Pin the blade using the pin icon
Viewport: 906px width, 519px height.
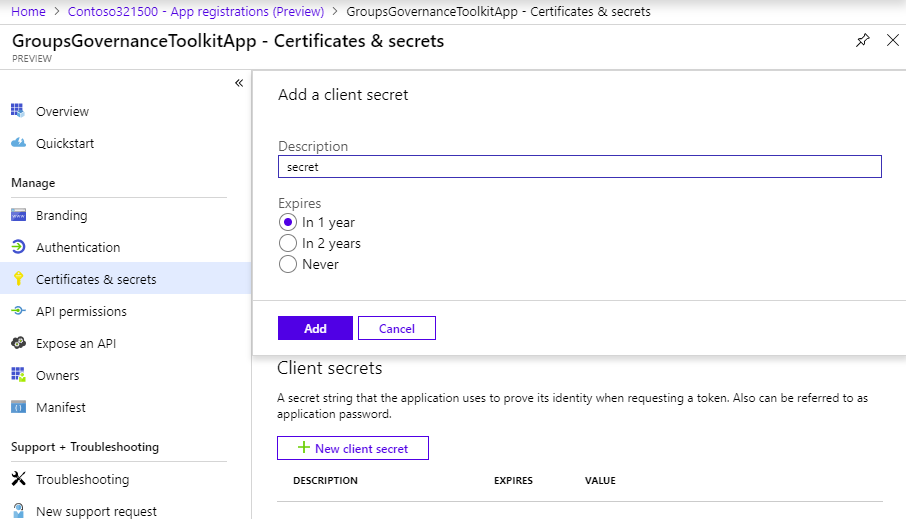coord(862,41)
